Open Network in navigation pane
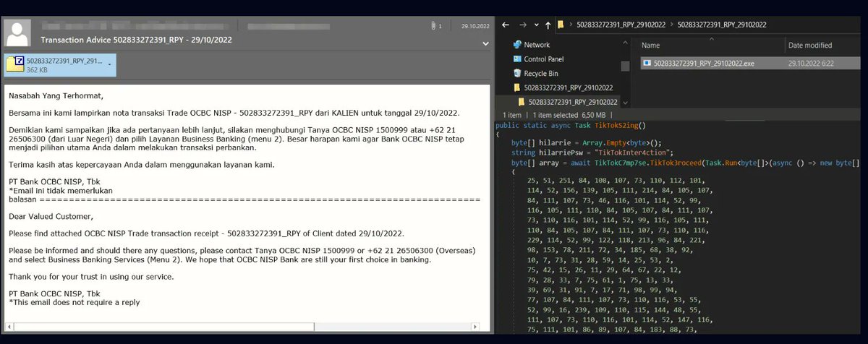 tap(537, 45)
